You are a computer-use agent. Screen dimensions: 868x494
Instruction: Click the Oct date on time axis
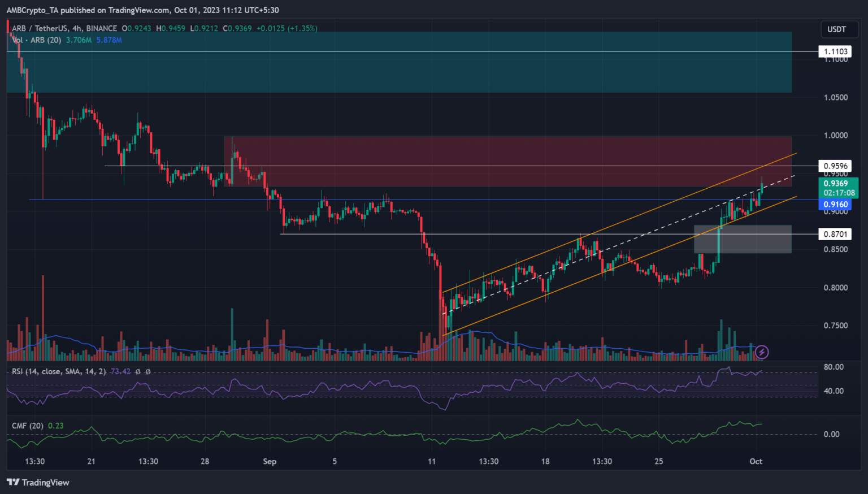[x=756, y=461]
